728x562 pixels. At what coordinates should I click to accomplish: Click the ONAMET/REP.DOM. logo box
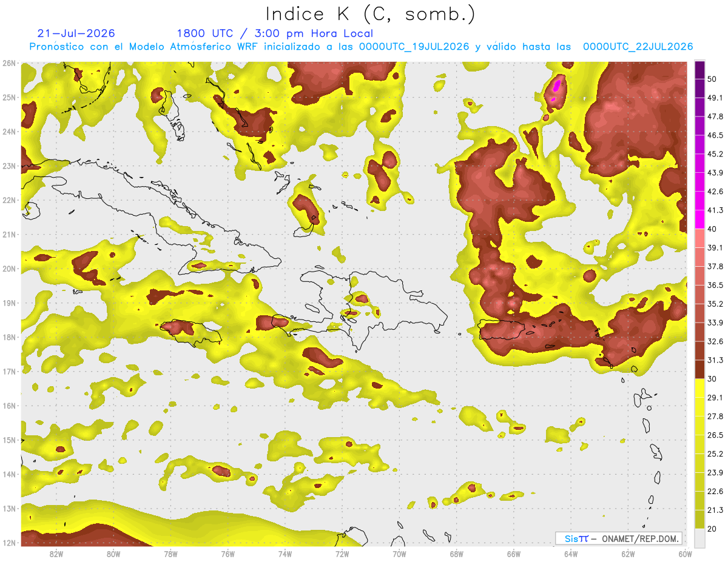[618, 538]
